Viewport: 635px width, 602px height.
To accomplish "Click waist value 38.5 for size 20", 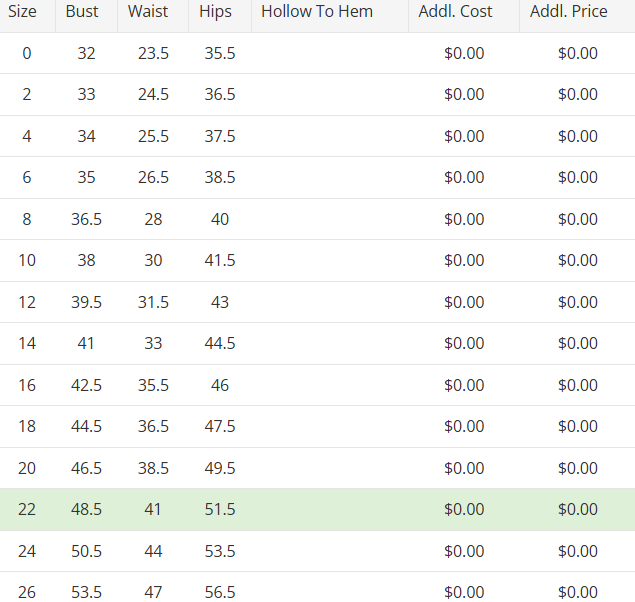I will point(153,468).
